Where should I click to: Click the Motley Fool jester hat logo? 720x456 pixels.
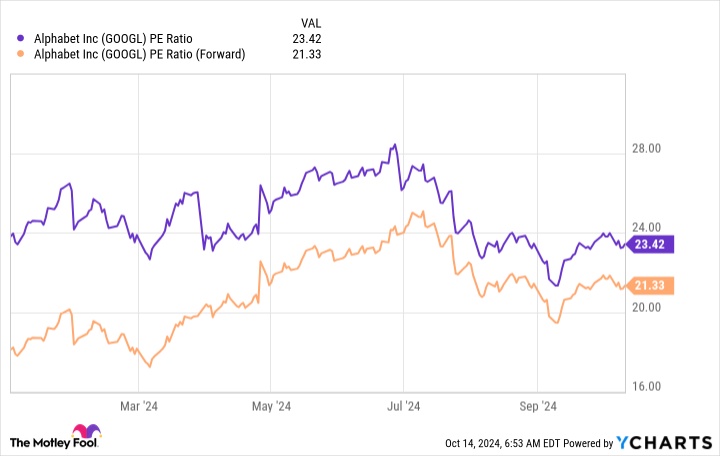pos(22,442)
